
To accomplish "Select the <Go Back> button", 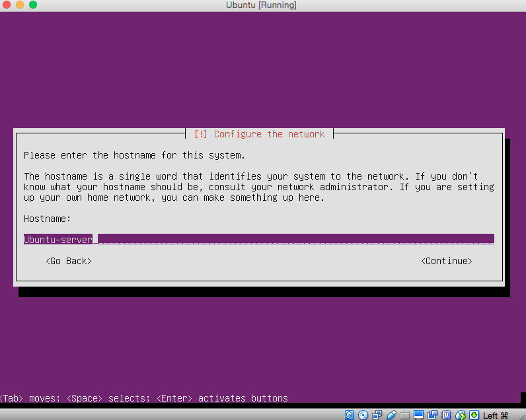I will pyautogui.click(x=69, y=261).
